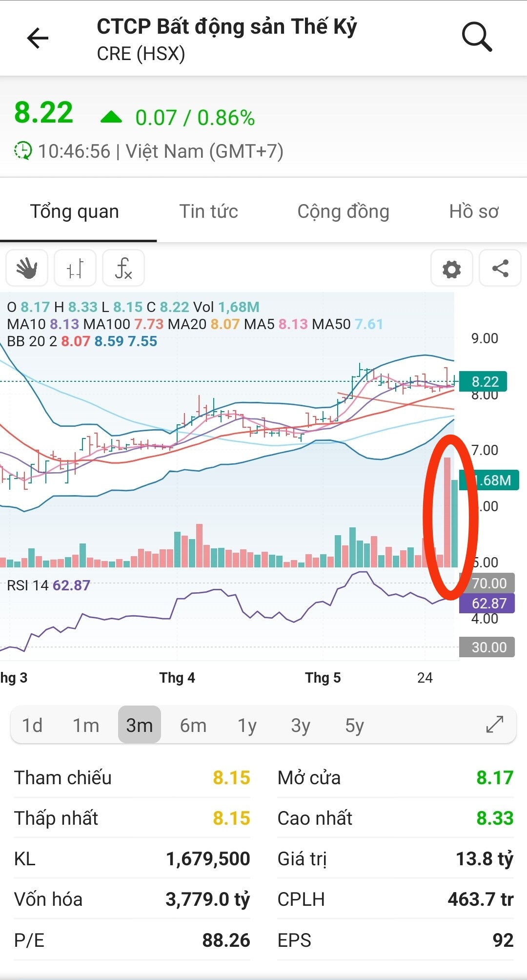Select the Tổng quan tab
This screenshot has width=527, height=980.
pyautogui.click(x=75, y=211)
